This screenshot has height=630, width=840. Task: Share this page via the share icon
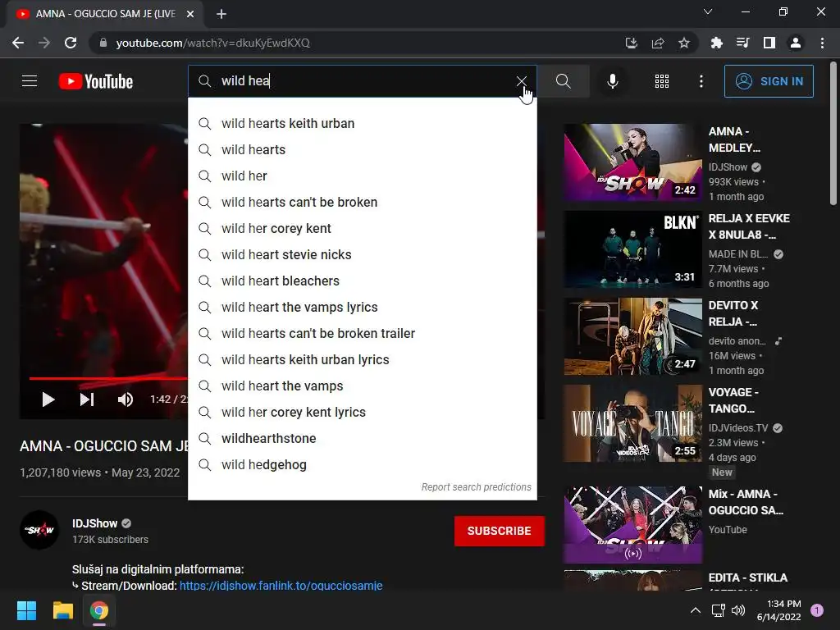658,43
